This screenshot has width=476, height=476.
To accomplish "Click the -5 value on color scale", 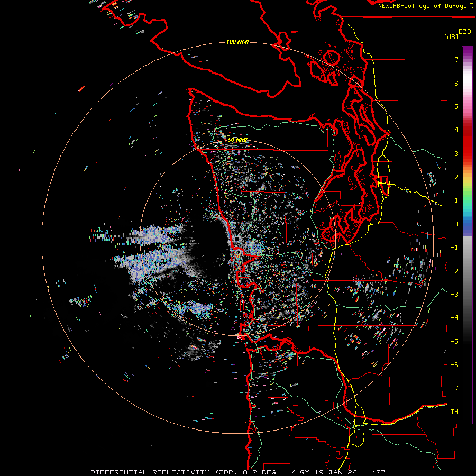I will pyautogui.click(x=454, y=342).
